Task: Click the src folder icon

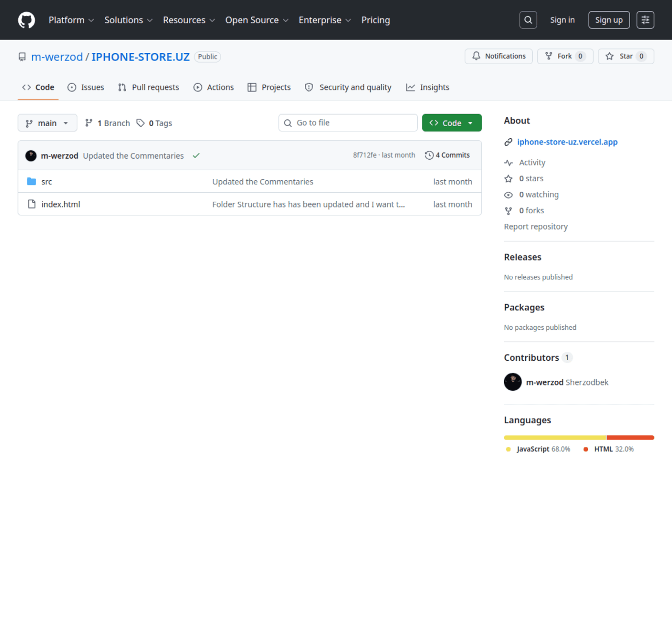Action: 31,182
